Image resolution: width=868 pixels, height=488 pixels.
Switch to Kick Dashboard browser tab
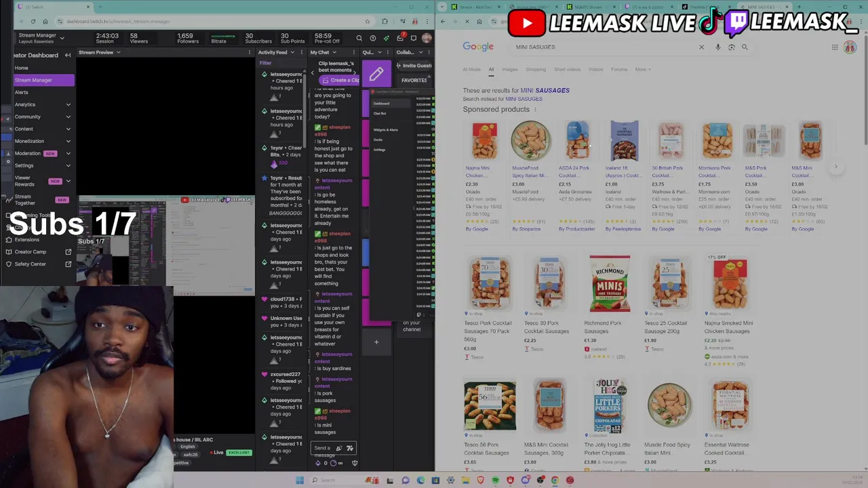[475, 7]
